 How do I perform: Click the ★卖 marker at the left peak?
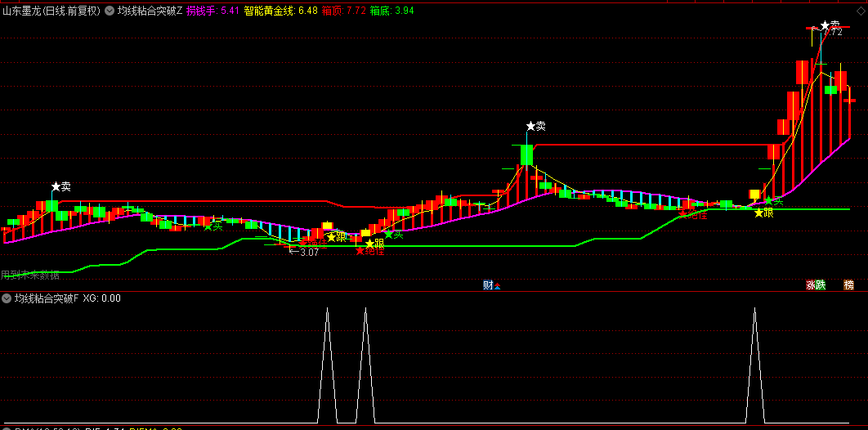[x=61, y=186]
